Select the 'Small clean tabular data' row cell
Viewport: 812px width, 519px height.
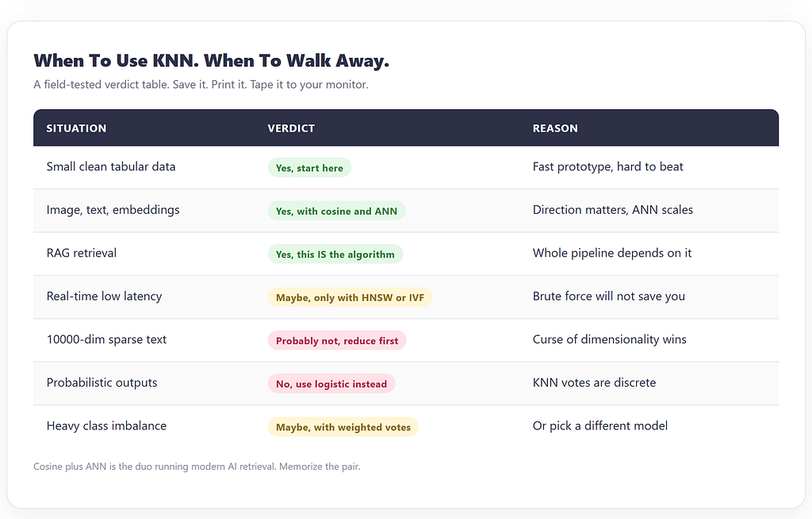tap(111, 166)
